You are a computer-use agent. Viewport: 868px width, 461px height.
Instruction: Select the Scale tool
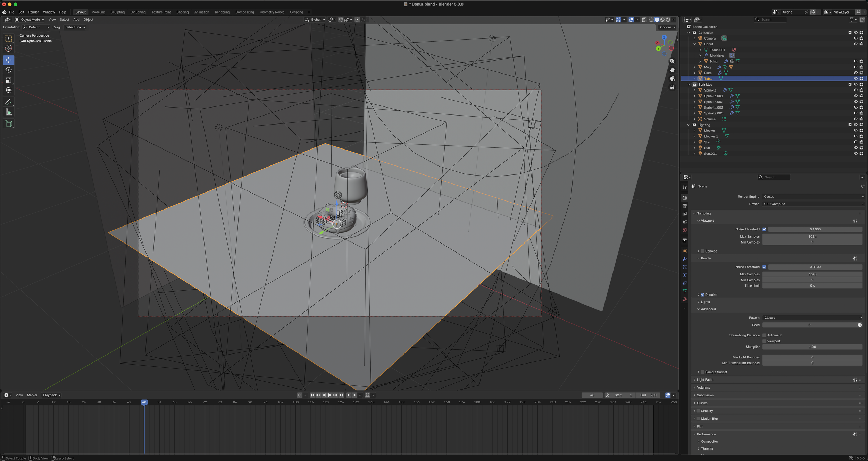click(x=9, y=80)
